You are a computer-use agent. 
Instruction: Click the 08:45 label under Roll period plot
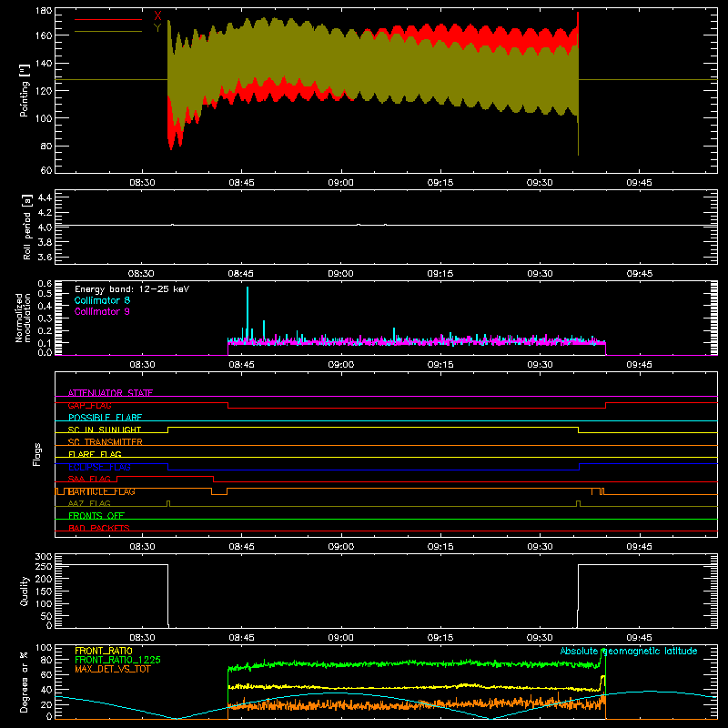pos(241,274)
